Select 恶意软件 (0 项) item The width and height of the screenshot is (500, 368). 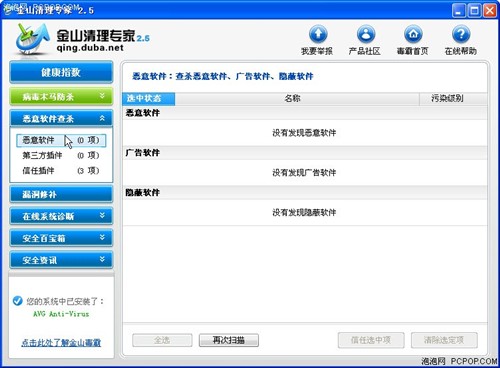(61, 140)
